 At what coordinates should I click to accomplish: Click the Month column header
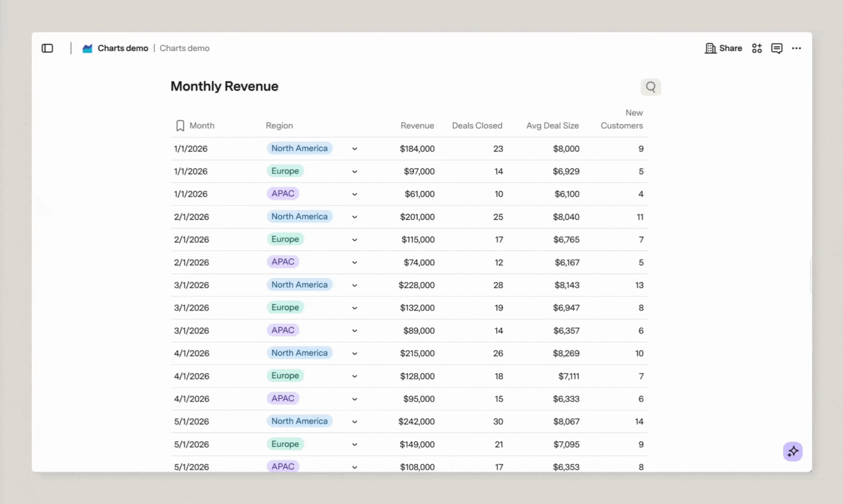pos(202,126)
